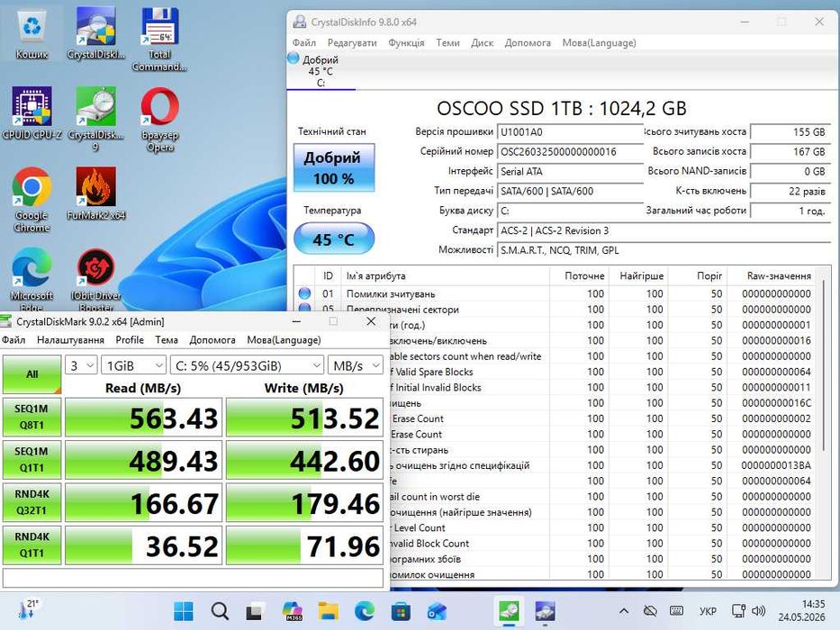The width and height of the screenshot is (840, 630).
Task: Open Тема menu in CrystalDiskMark
Action: (167, 339)
